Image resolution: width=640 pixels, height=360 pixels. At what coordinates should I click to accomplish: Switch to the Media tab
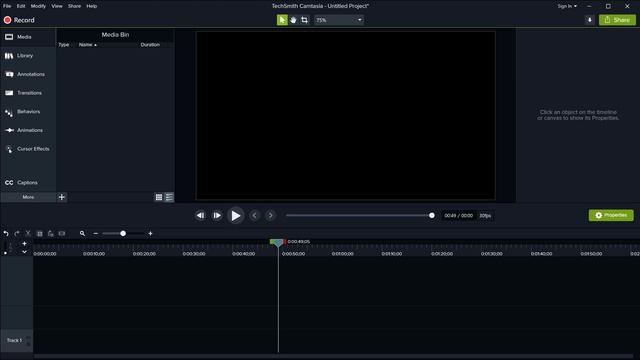coord(28,37)
